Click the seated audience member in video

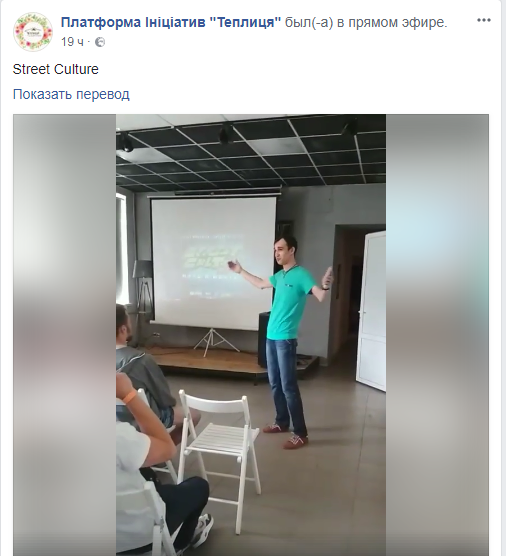click(142, 369)
